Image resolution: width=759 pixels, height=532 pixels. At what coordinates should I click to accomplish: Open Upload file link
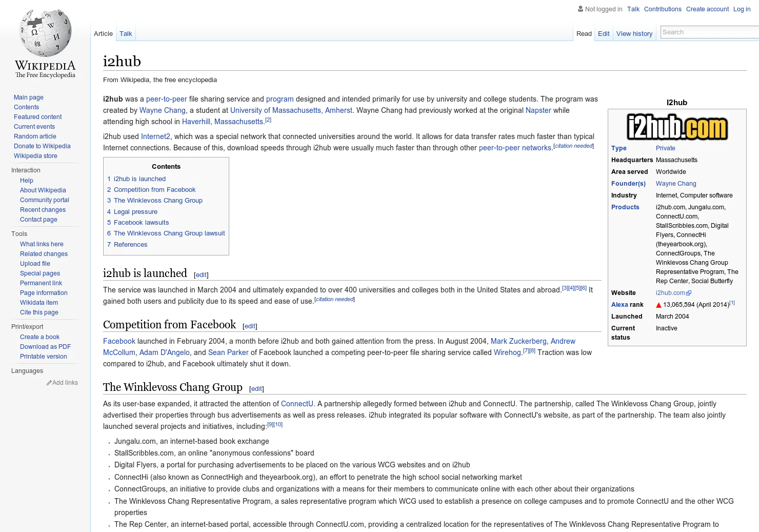(35, 264)
